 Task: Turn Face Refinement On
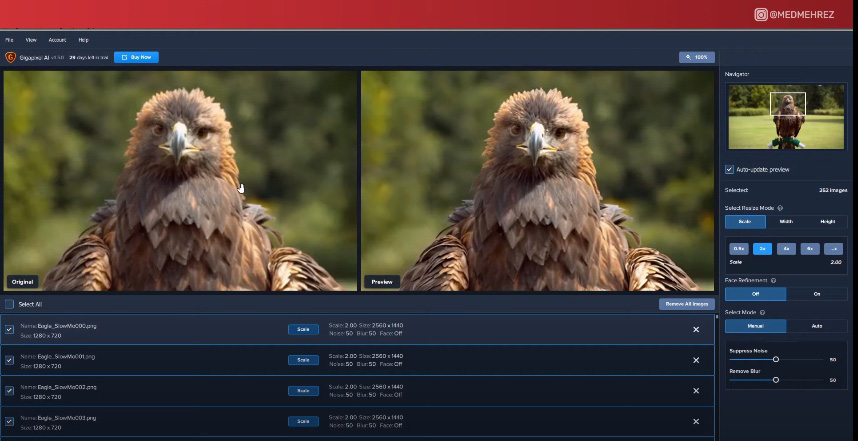coord(815,294)
